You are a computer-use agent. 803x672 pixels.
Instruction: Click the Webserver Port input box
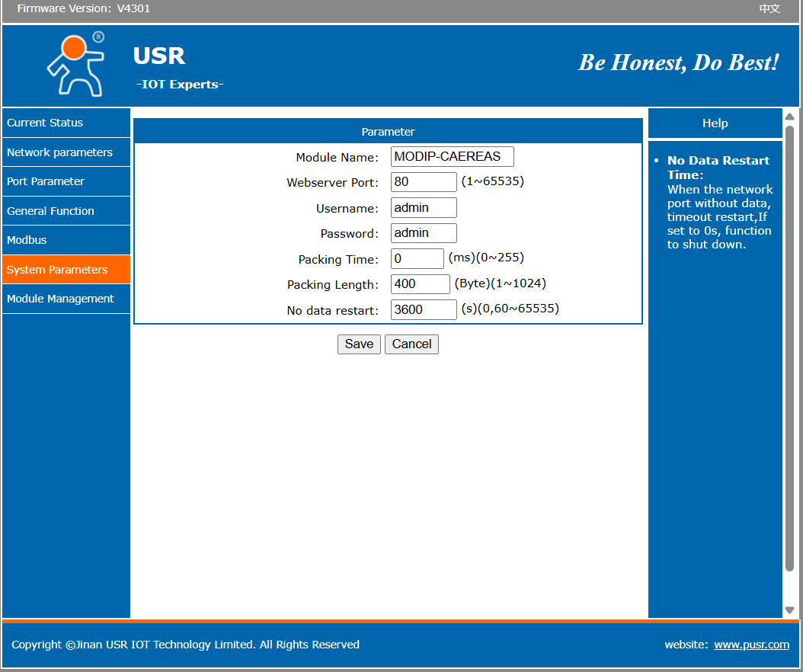pos(424,181)
